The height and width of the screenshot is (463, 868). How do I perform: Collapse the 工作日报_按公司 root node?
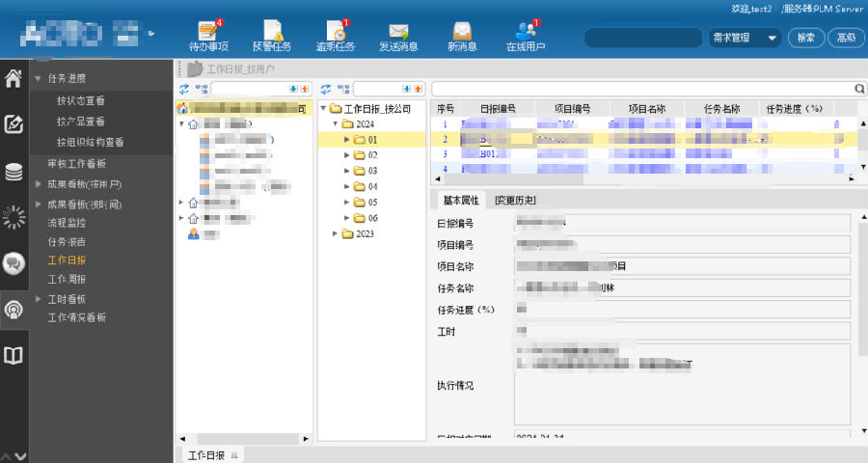click(324, 109)
